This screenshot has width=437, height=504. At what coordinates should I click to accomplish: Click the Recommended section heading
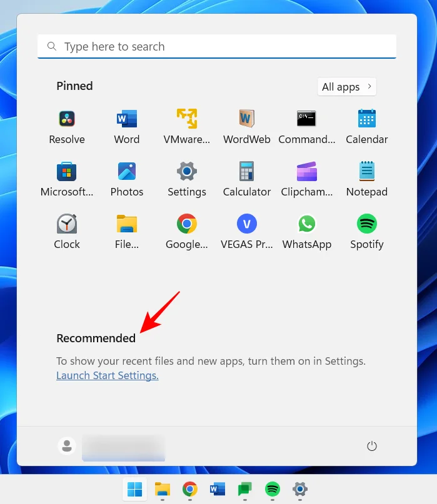(x=96, y=338)
